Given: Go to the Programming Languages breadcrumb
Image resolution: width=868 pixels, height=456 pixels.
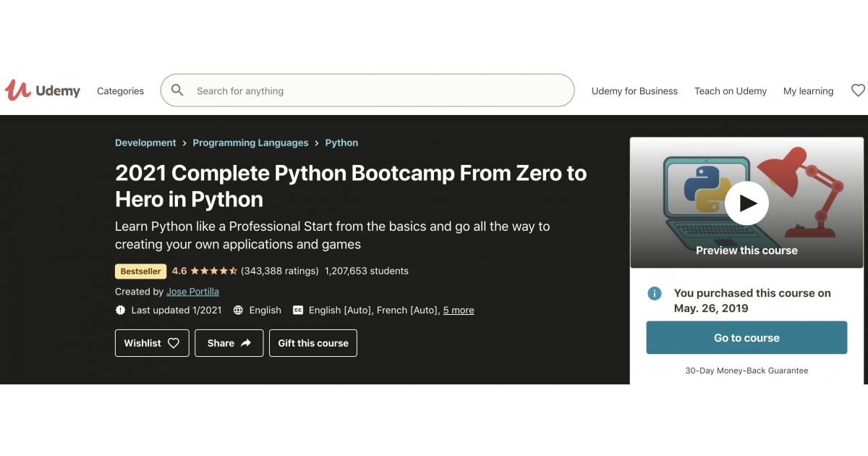Looking at the screenshot, I should (x=250, y=143).
